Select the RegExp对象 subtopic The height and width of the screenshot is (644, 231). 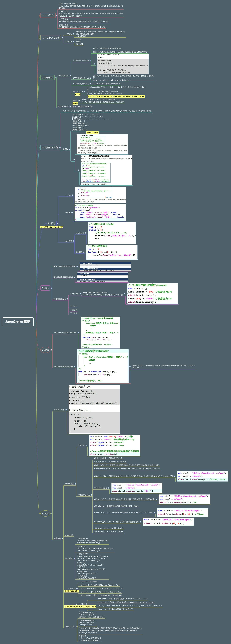coord(70,626)
